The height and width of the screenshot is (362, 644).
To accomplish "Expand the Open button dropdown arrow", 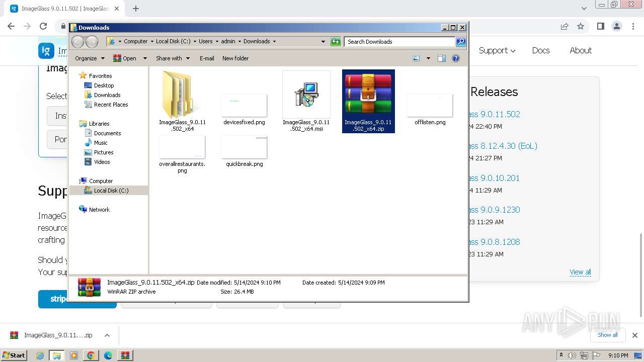I will point(145,58).
